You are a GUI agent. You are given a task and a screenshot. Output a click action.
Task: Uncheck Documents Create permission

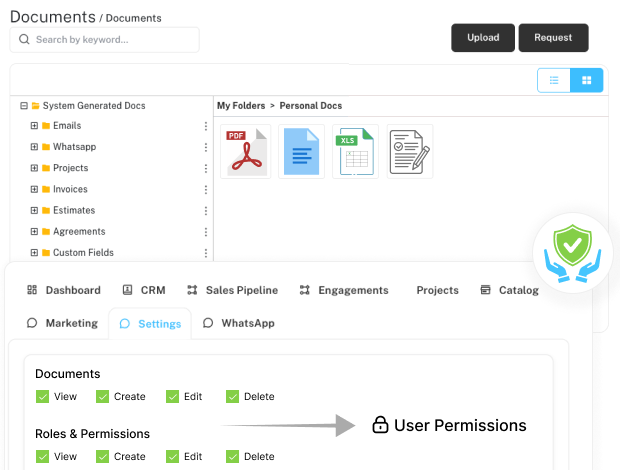[102, 396]
